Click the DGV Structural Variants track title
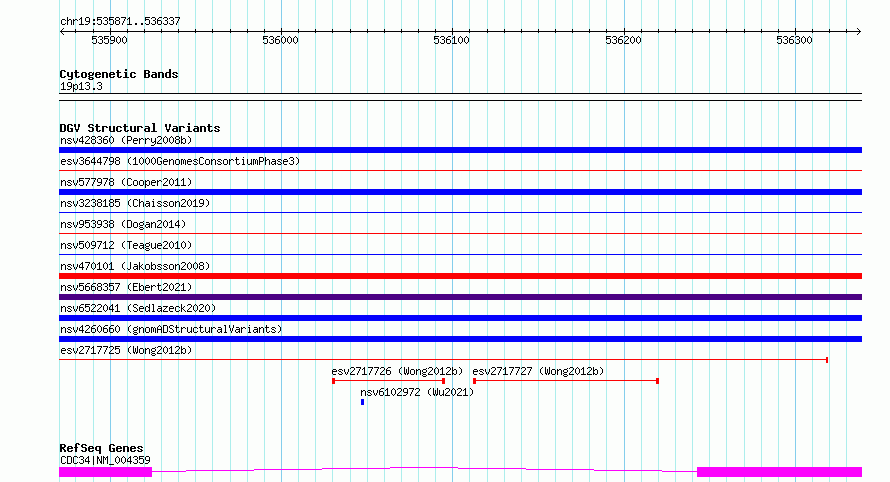The image size is (890, 482). 140,128
